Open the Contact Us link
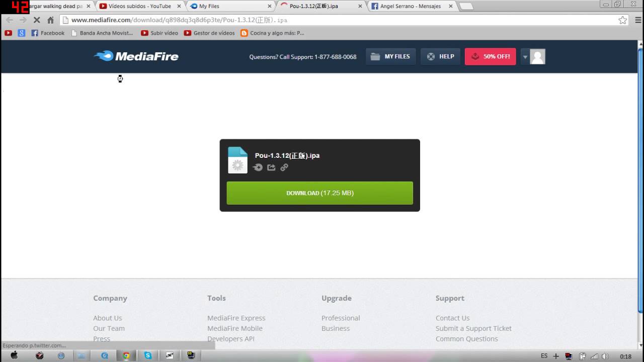Image resolution: width=644 pixels, height=362 pixels. [453, 318]
